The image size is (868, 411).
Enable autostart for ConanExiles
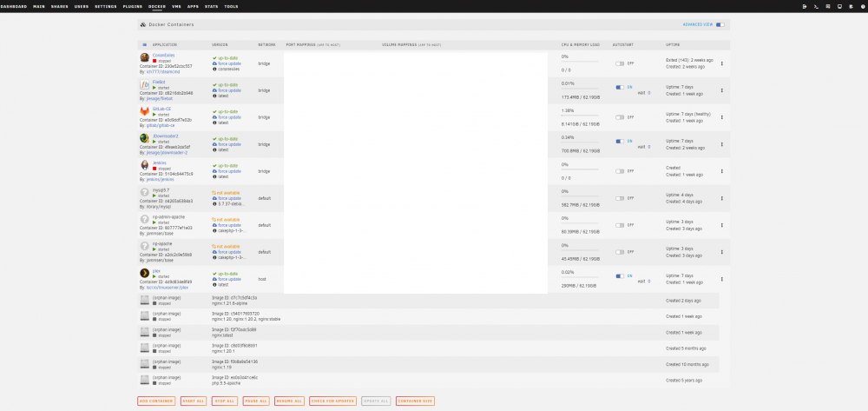[620, 63]
